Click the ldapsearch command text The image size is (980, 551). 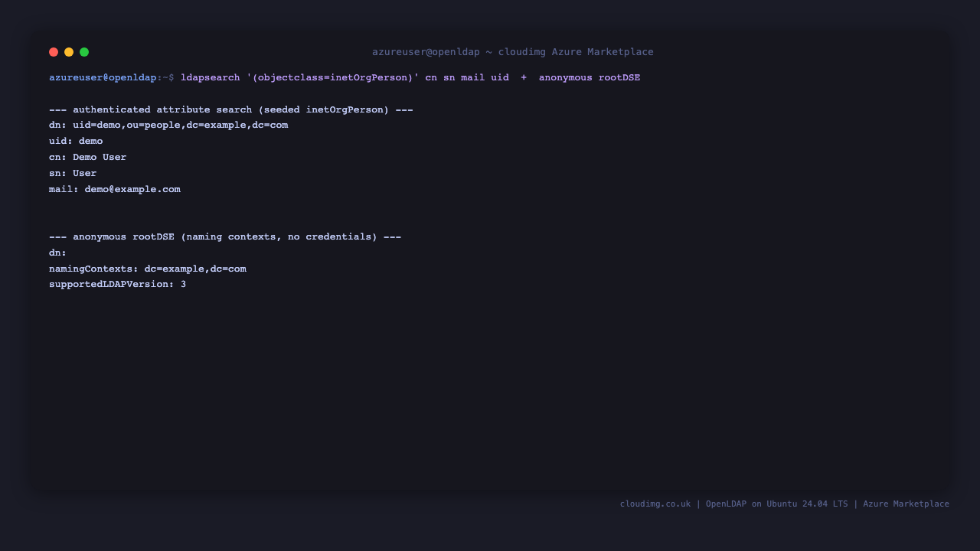410,77
